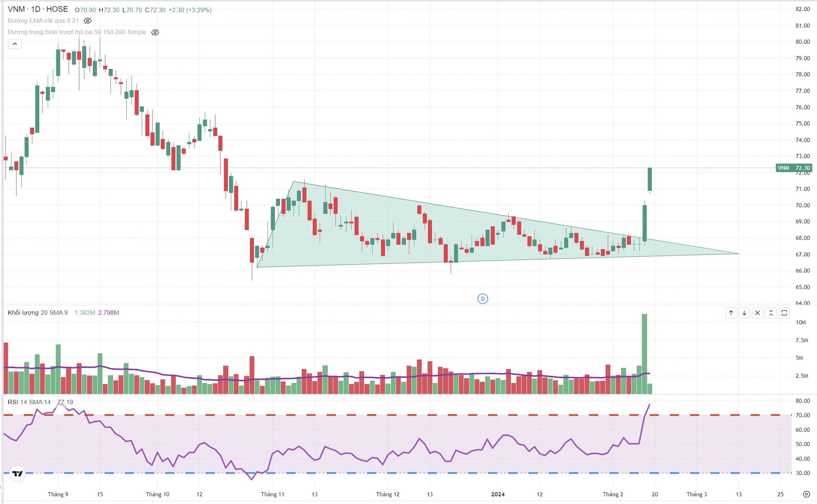Collapse the indicator legend chevron

pyautogui.click(x=14, y=44)
